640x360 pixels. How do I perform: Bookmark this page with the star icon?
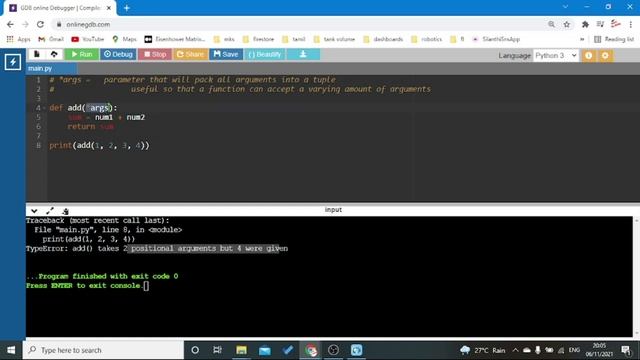567,24
